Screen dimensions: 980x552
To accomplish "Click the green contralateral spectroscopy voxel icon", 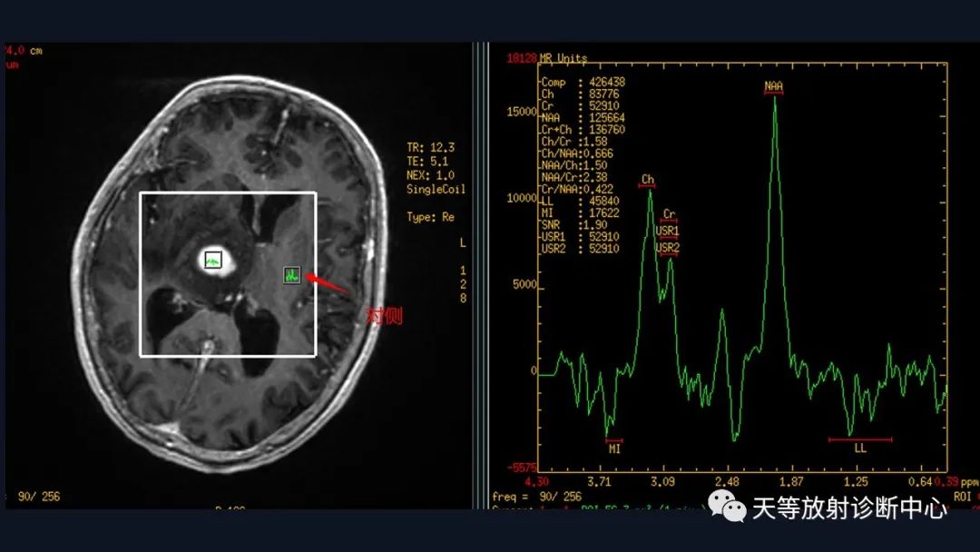I will pyautogui.click(x=291, y=274).
